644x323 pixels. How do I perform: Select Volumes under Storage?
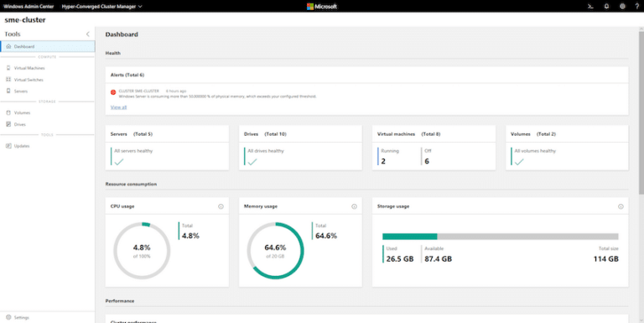pyautogui.click(x=47, y=112)
